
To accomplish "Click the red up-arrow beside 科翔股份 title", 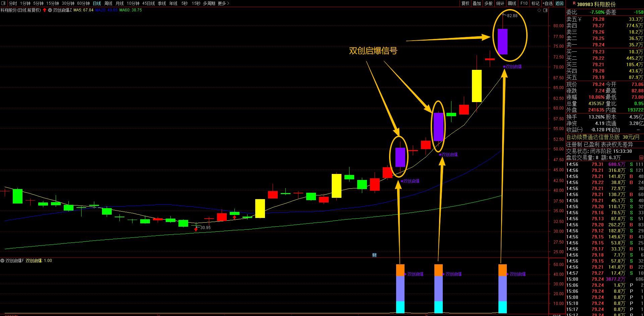I will click(x=45, y=10).
